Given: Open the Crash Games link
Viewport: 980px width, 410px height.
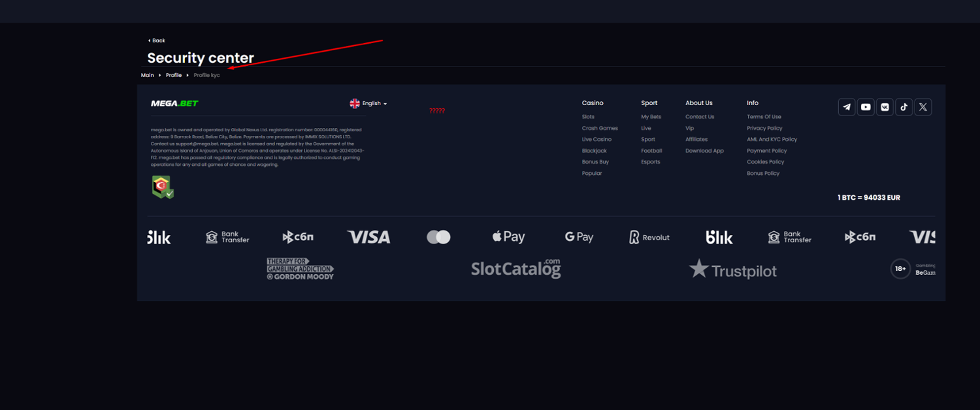Looking at the screenshot, I should click(x=600, y=128).
